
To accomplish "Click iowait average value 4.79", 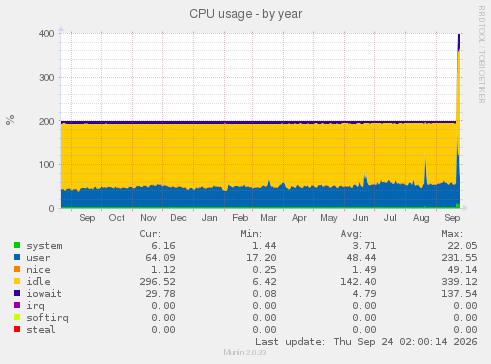I will (364, 294).
